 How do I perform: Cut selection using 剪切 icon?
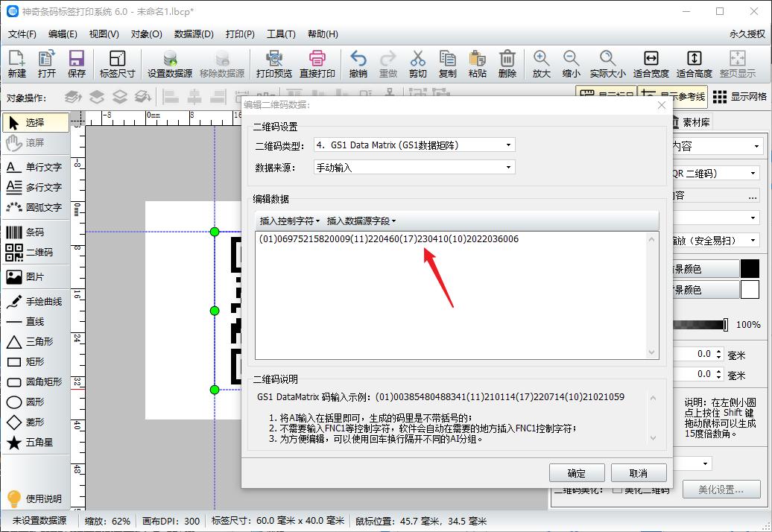(x=417, y=64)
